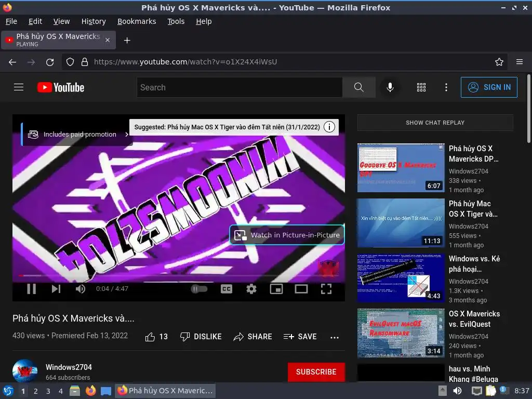This screenshot has width=532, height=399.
Task: Activate the miniplayer icon
Action: 276,289
